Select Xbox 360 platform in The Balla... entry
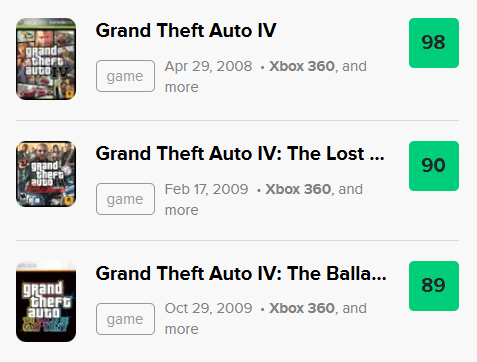 tap(302, 308)
